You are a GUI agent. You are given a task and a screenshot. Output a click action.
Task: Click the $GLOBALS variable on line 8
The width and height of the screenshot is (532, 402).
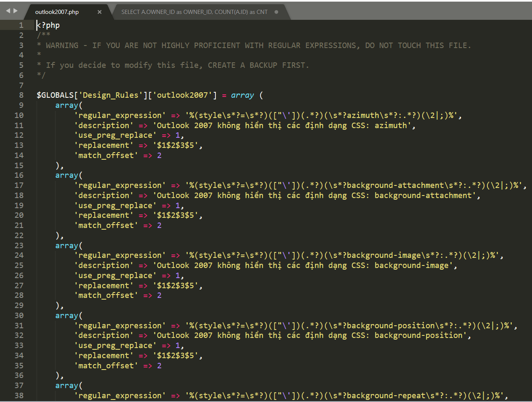coord(55,95)
